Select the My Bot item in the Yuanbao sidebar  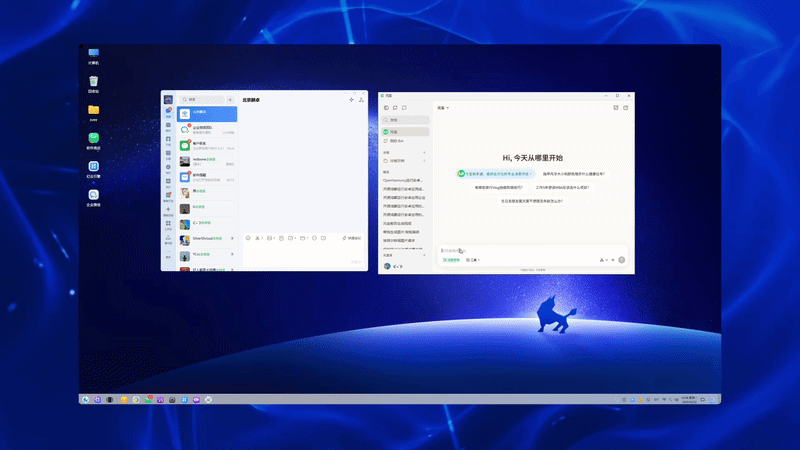(405, 141)
